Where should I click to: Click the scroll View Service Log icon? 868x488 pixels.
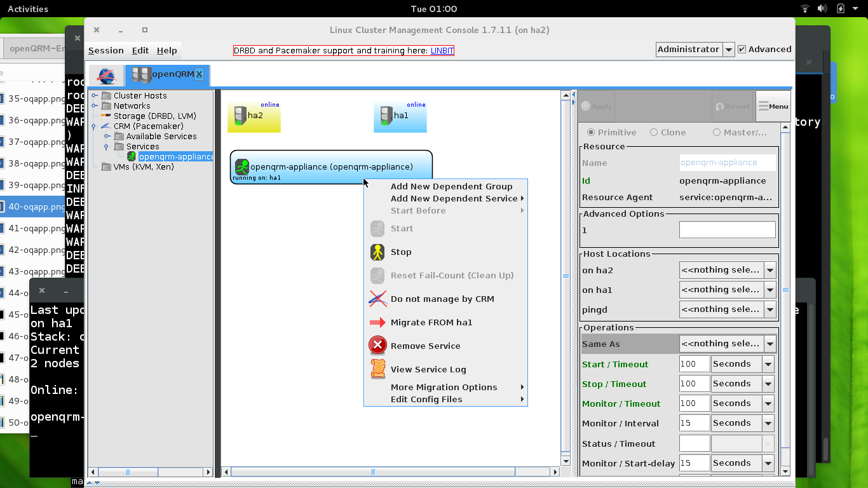[x=377, y=369]
